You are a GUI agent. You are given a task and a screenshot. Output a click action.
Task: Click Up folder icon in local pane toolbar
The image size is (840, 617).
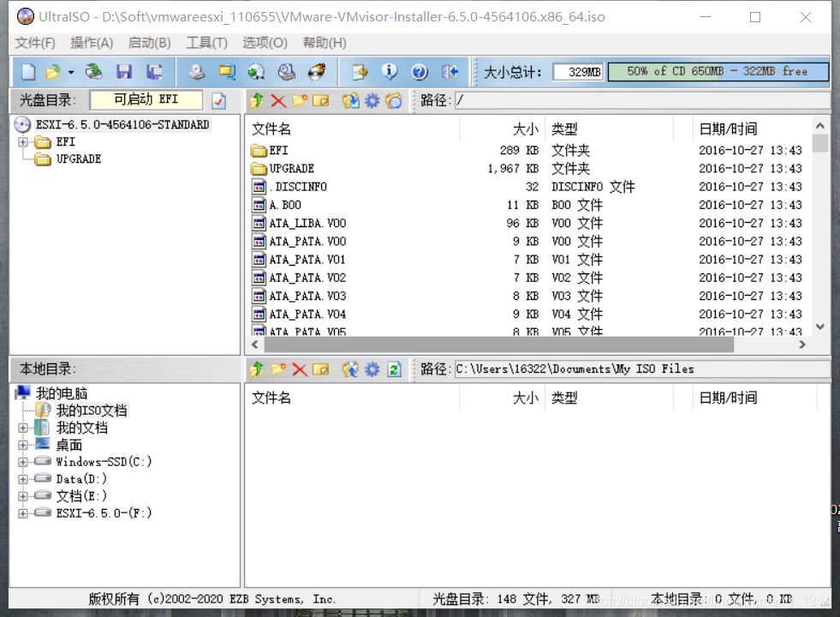(257, 369)
